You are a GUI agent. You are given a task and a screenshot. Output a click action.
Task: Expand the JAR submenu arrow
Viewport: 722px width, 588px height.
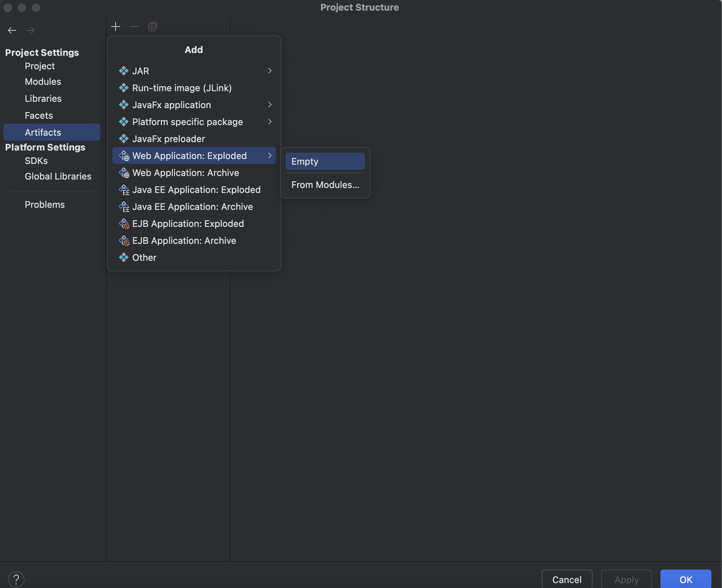coord(270,71)
